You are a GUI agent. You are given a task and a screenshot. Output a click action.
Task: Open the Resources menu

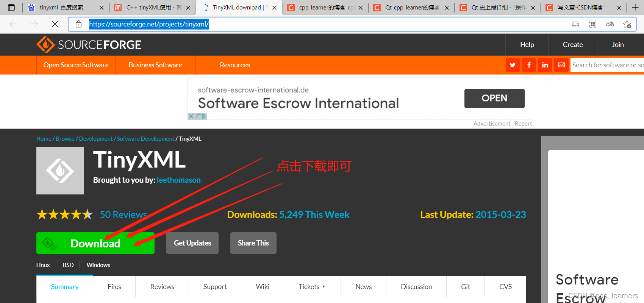(x=235, y=65)
